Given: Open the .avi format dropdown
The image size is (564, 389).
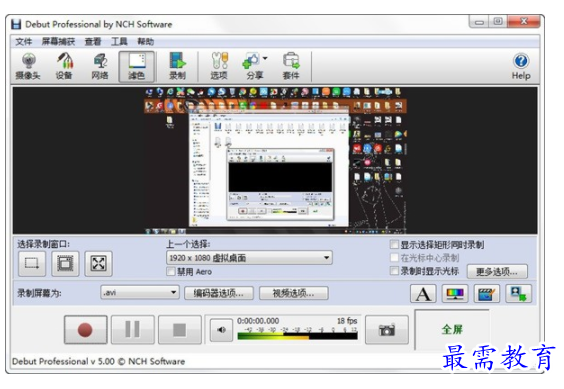Looking at the screenshot, I should tap(140, 293).
